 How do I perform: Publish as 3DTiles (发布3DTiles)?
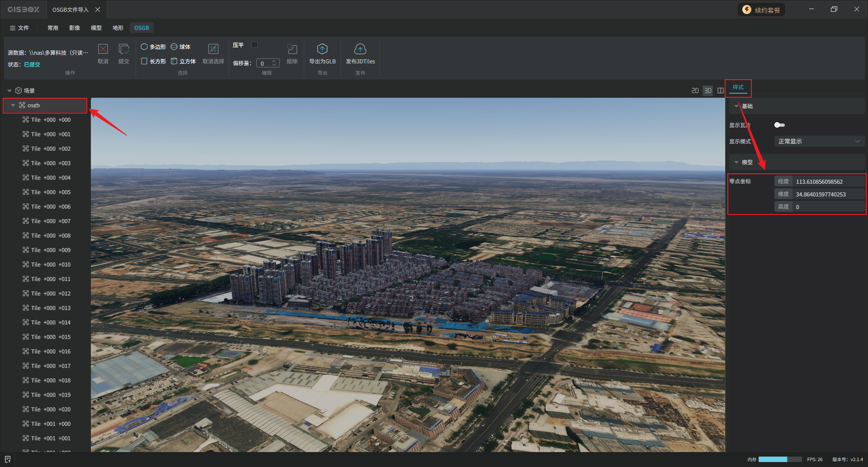[360, 49]
